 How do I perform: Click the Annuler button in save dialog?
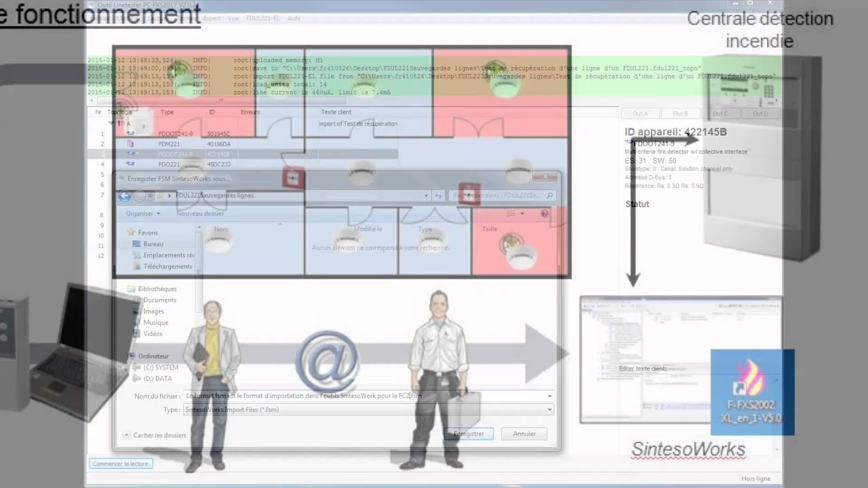[524, 434]
